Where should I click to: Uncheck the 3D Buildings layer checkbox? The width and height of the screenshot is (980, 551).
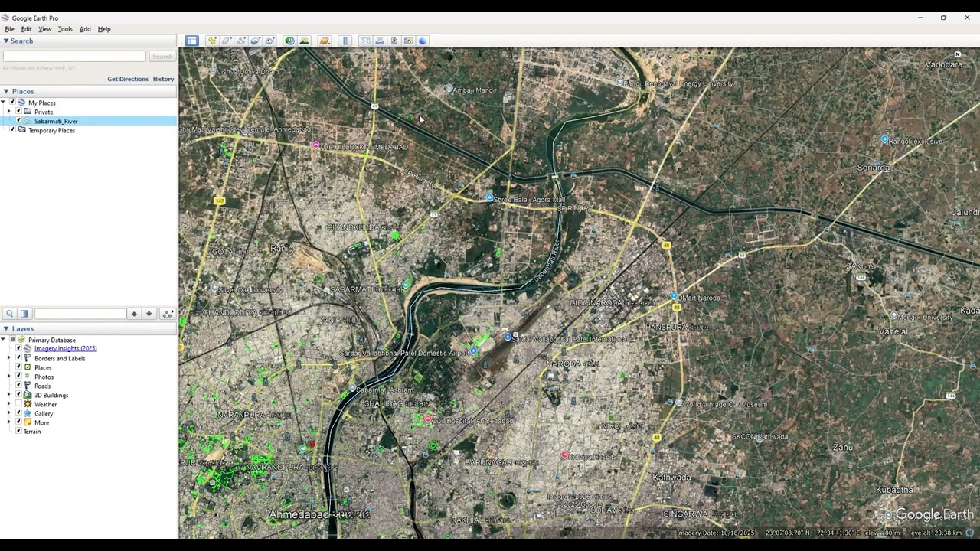18,395
